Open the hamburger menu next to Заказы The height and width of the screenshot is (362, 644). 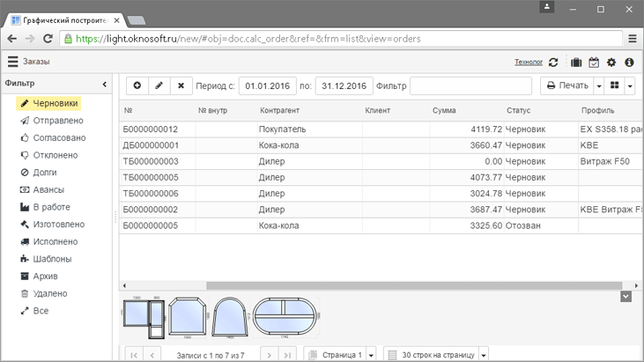[x=12, y=62]
